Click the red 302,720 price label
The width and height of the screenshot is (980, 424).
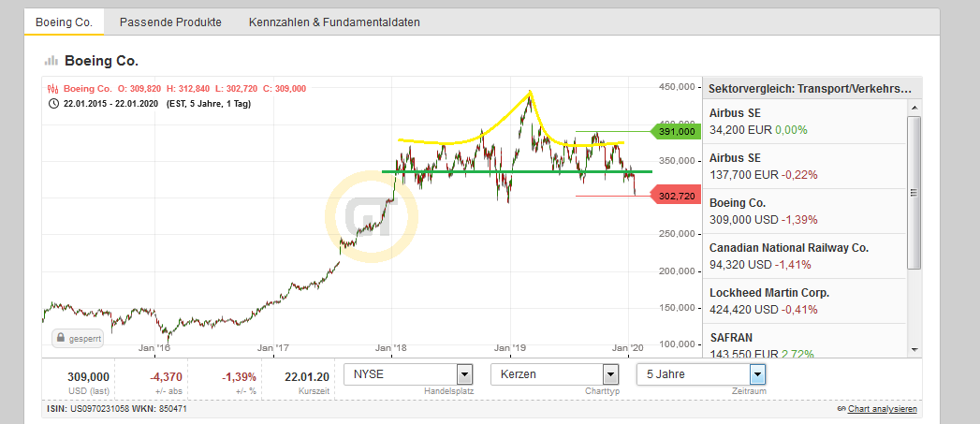(x=676, y=196)
